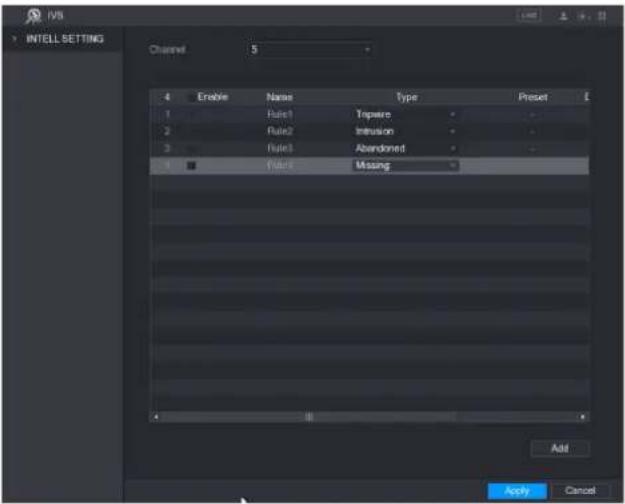
Task: Toggle the Enable header checkbox
Action: point(192,97)
